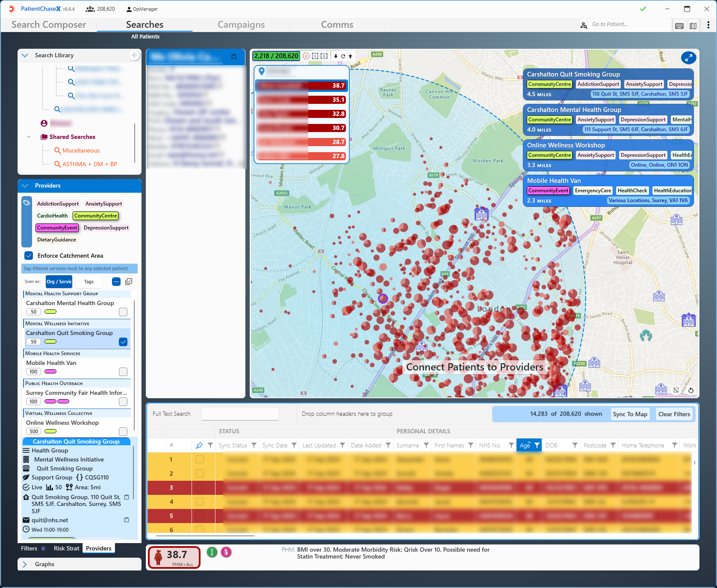
Task: Expand the map to fullscreen
Action: pos(688,58)
